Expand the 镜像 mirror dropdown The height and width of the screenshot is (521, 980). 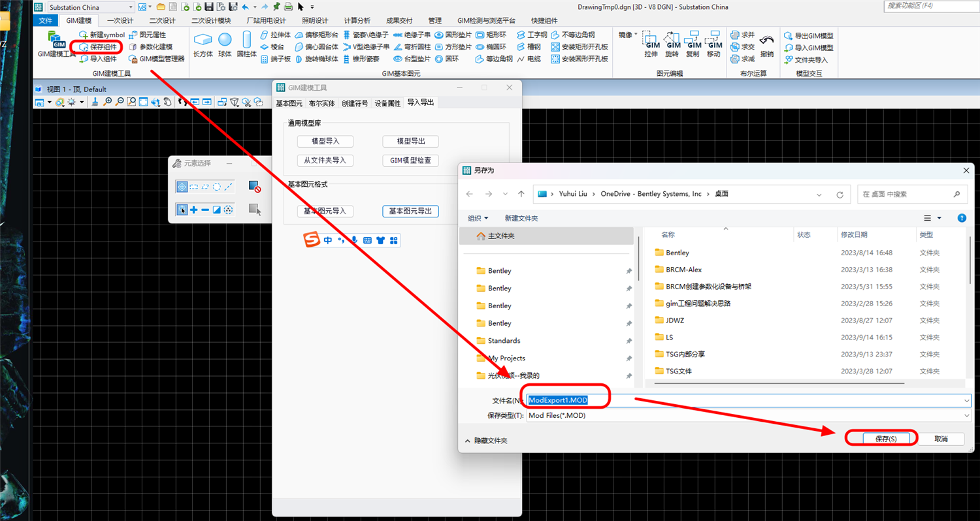point(628,35)
